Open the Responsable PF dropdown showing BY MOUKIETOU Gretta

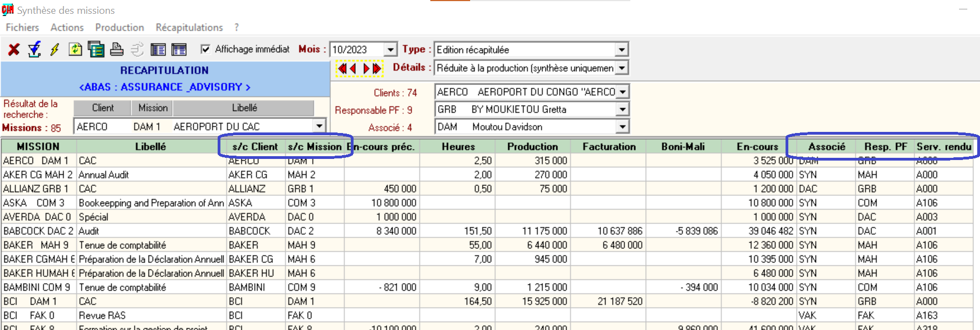[623, 109]
